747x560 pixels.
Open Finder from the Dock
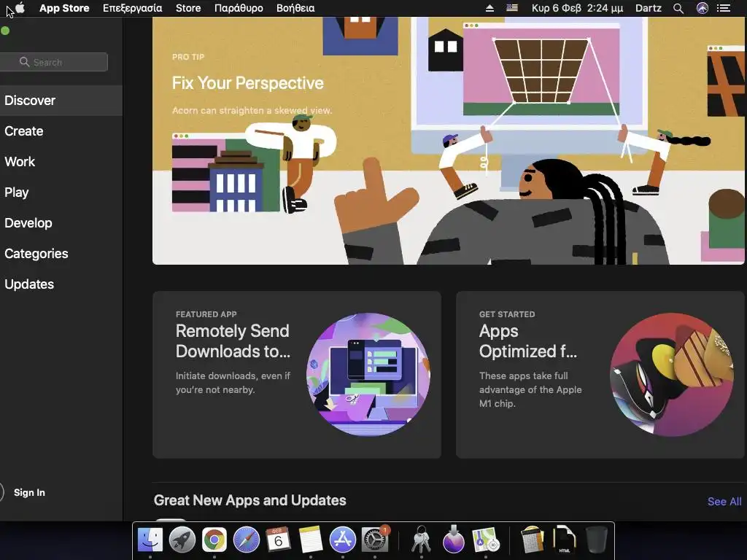tap(150, 540)
